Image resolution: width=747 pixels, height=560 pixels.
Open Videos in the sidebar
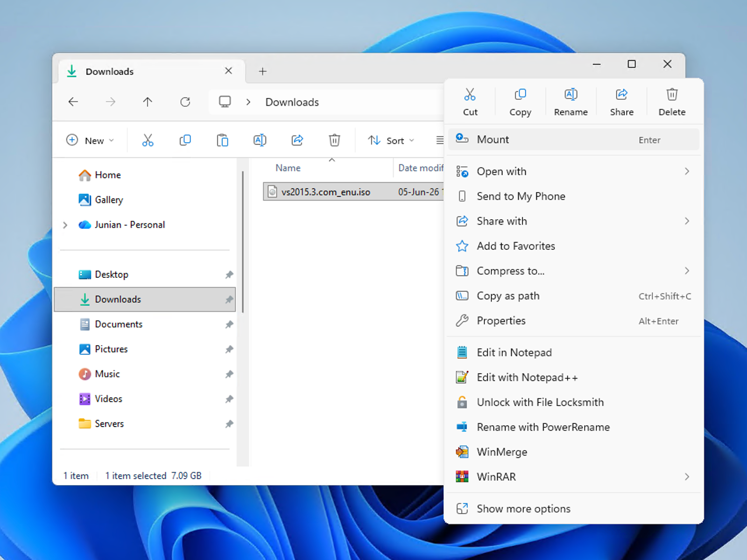(x=145, y=399)
